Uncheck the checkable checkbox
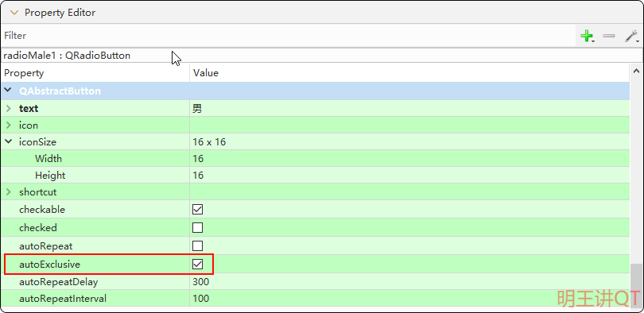Viewport: 644px width, 313px height. 197,210
